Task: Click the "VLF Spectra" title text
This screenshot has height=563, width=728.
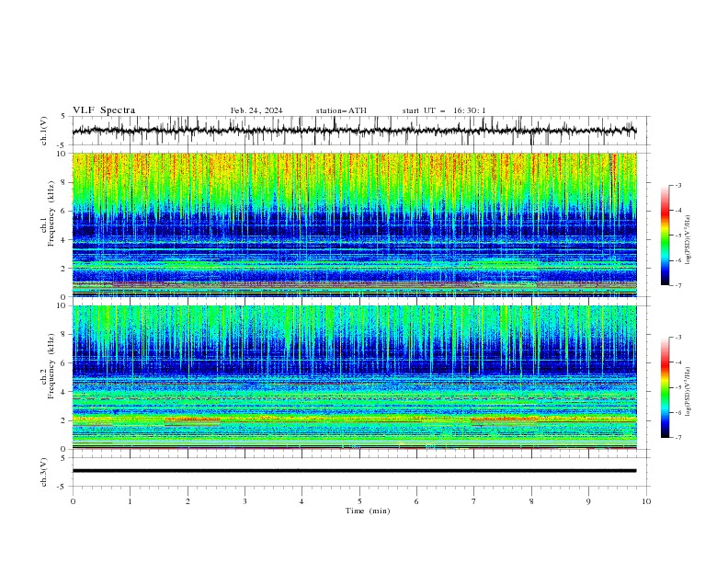Action: tap(104, 110)
